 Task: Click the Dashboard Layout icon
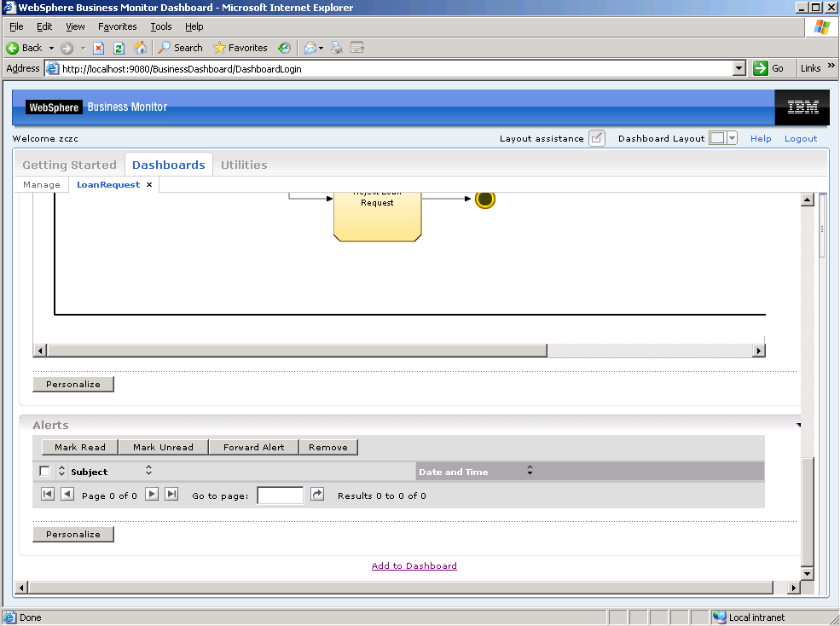tap(717, 138)
